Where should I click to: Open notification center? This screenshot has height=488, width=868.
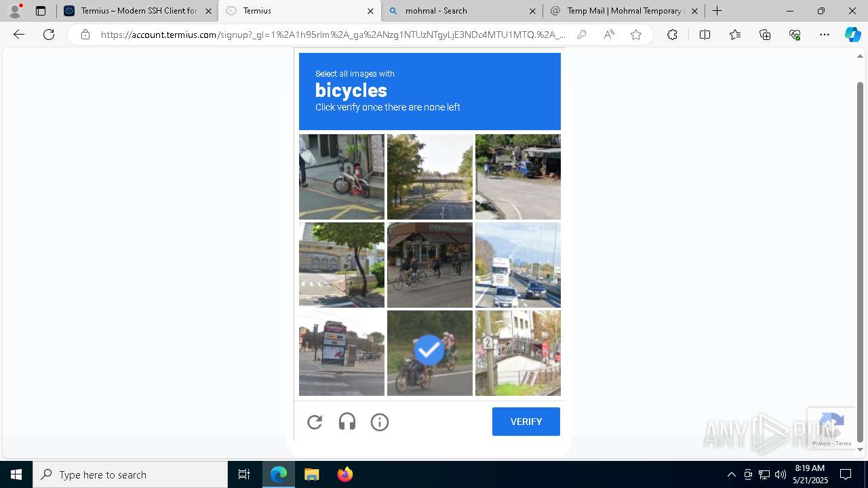tap(846, 474)
